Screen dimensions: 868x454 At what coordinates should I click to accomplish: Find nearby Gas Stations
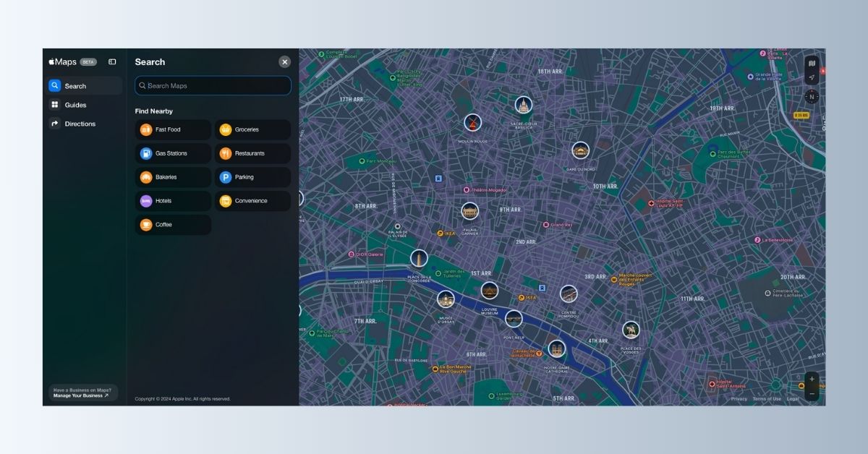[x=173, y=153]
